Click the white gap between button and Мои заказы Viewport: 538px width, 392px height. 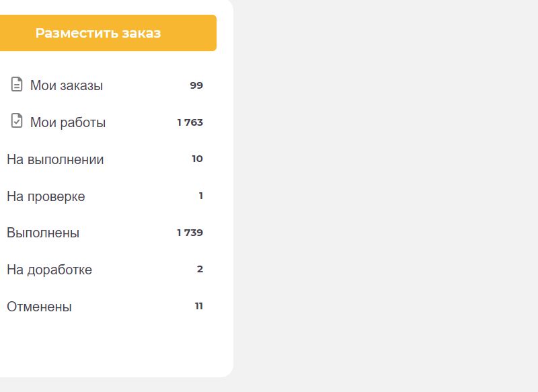coord(108,62)
